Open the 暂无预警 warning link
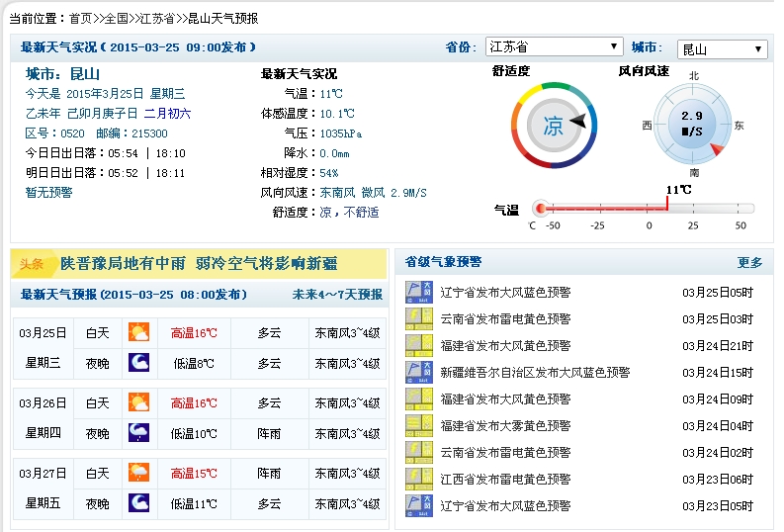 coord(49,193)
